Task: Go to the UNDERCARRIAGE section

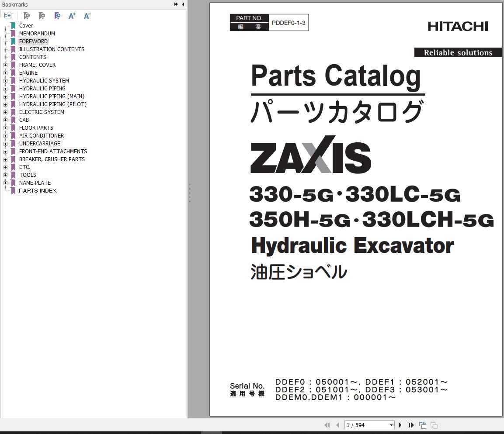Action: pyautogui.click(x=39, y=144)
